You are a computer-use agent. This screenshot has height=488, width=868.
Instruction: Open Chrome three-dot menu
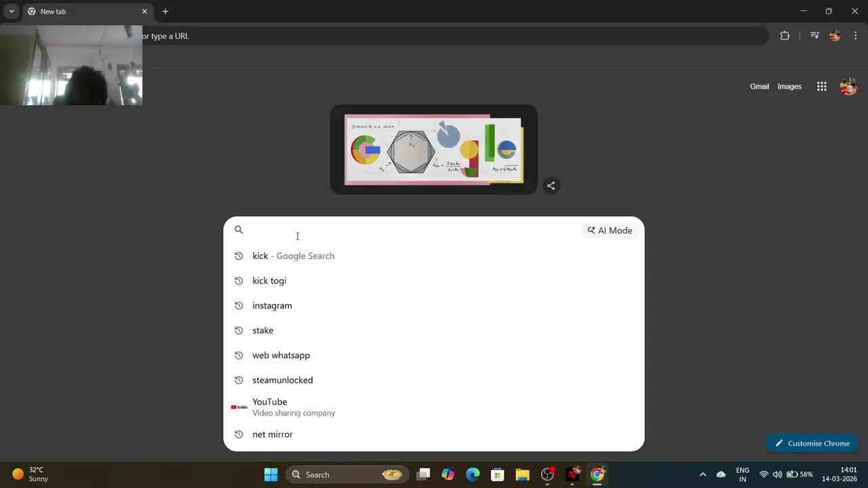(856, 36)
